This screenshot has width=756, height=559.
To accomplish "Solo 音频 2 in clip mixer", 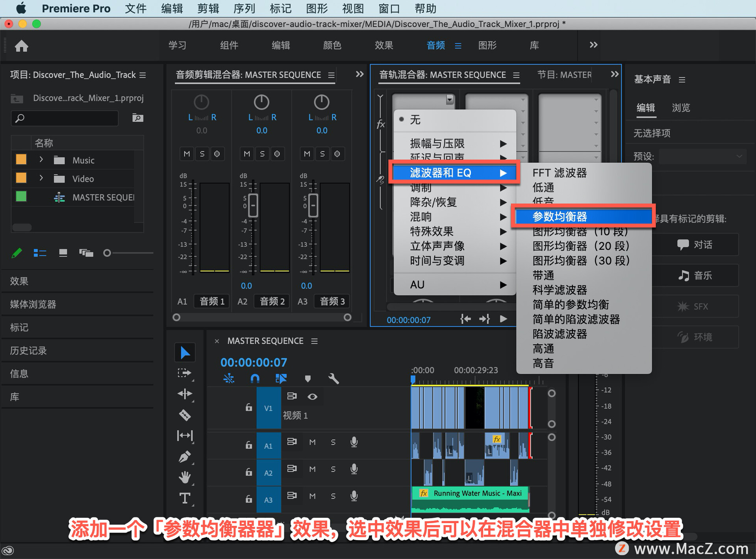I will [x=262, y=154].
